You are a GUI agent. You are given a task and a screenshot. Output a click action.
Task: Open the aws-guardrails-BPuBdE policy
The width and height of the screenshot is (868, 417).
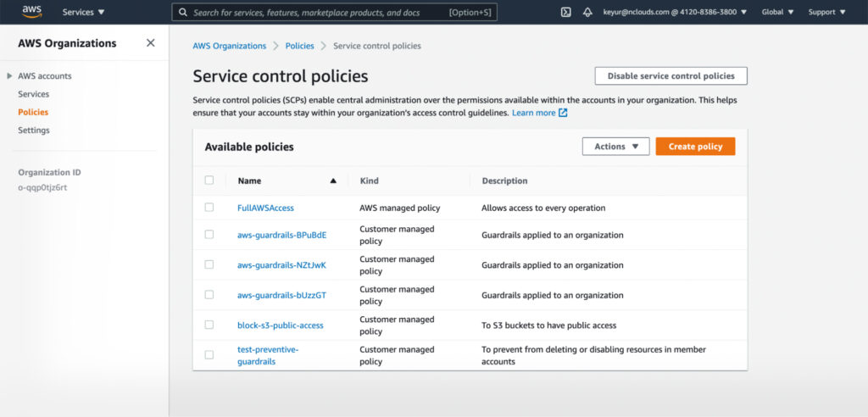click(282, 235)
